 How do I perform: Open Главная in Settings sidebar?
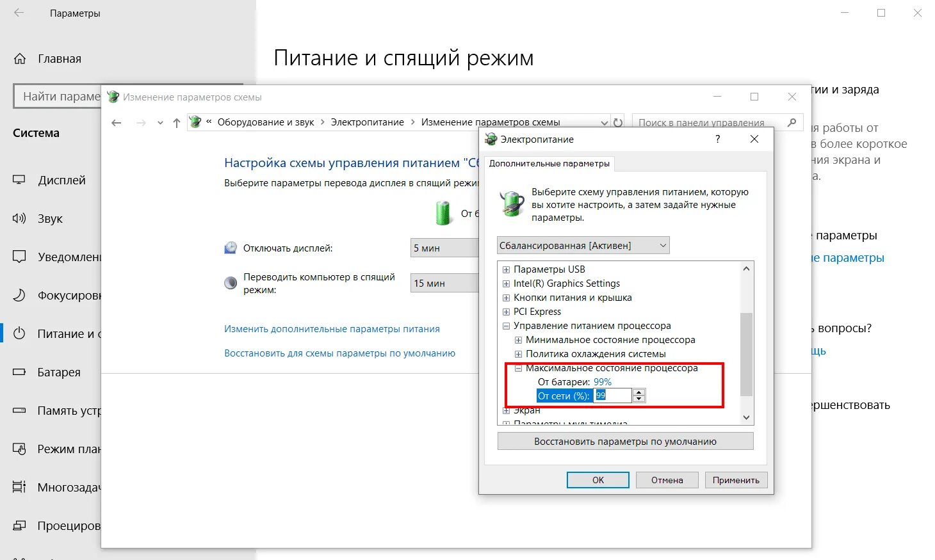48,59
